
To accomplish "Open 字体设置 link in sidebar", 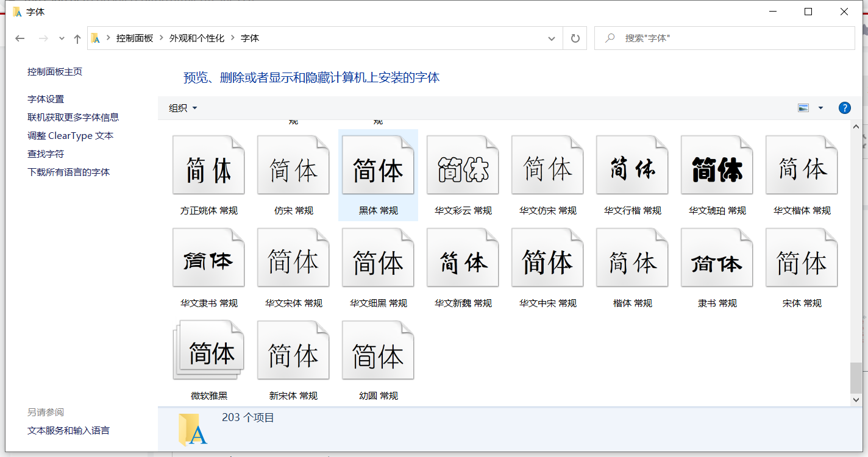I will point(46,99).
